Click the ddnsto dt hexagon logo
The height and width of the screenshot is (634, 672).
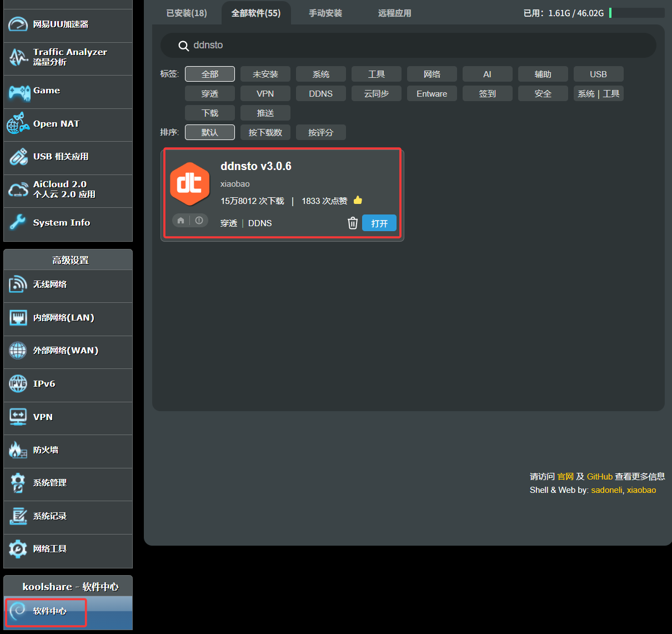(x=190, y=183)
